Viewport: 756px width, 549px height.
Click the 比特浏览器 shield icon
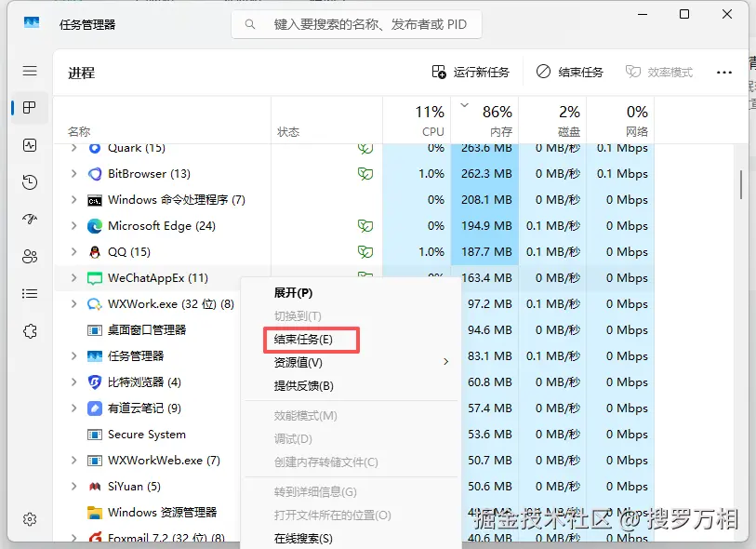[95, 382]
